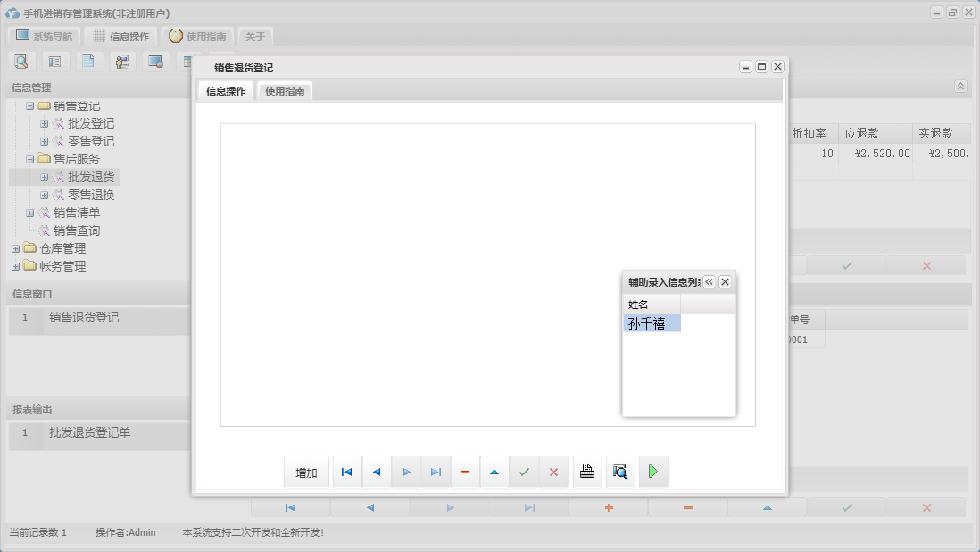Expand the 零售登记 tree node
The image size is (980, 552).
(44, 141)
